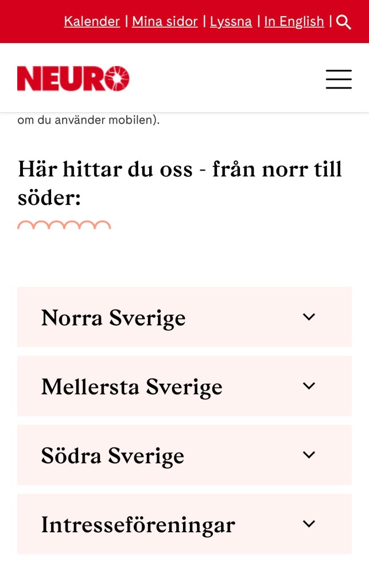
Task: Click the chevron beside Mellersta Sverige
Action: click(x=309, y=386)
